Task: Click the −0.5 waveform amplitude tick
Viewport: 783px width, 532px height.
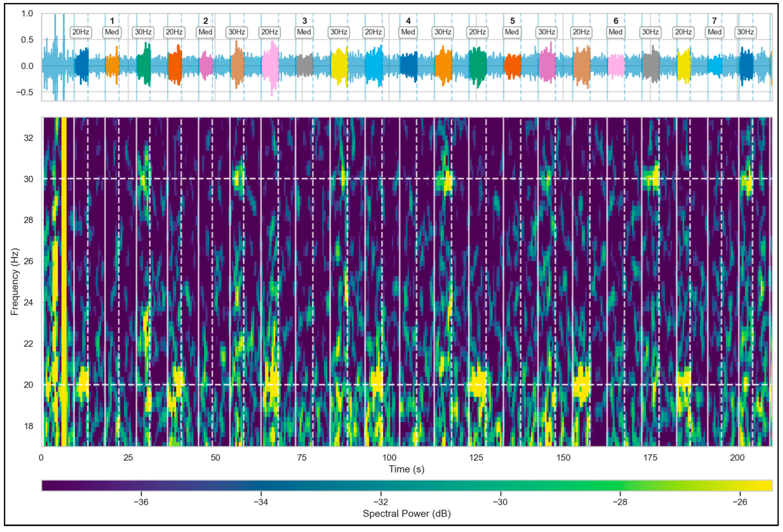Action: tap(24, 92)
